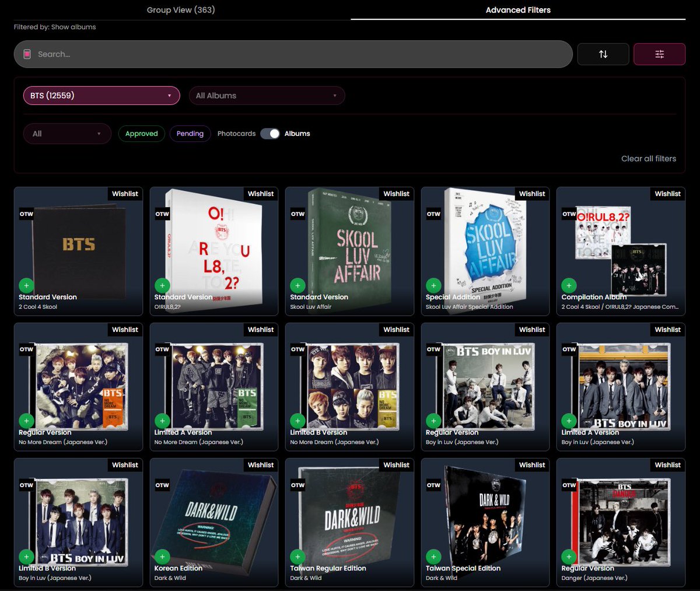Screen dimensions: 700x591
Task: Add Skool Luv Affair Standard Version with plus
Action: point(297,285)
